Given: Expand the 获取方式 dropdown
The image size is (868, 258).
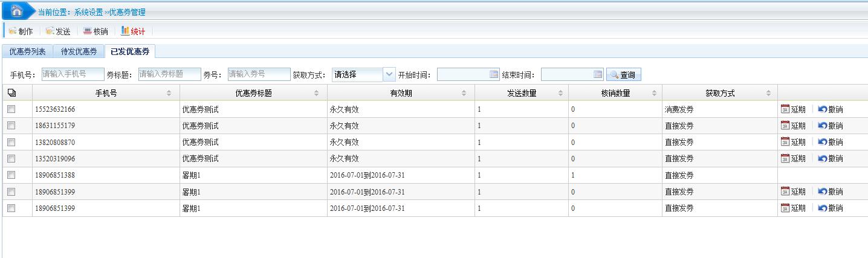Looking at the screenshot, I should point(389,75).
